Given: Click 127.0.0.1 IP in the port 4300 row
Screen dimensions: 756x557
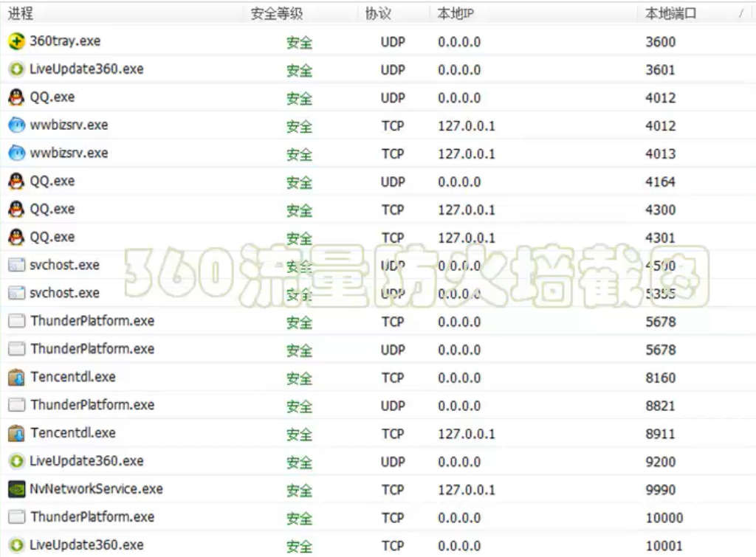Looking at the screenshot, I should click(467, 210).
